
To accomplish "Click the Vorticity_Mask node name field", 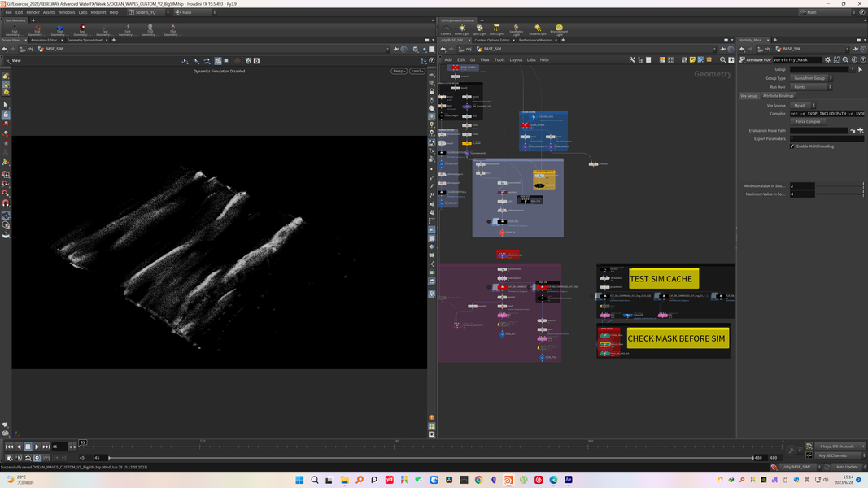I will 797,59.
